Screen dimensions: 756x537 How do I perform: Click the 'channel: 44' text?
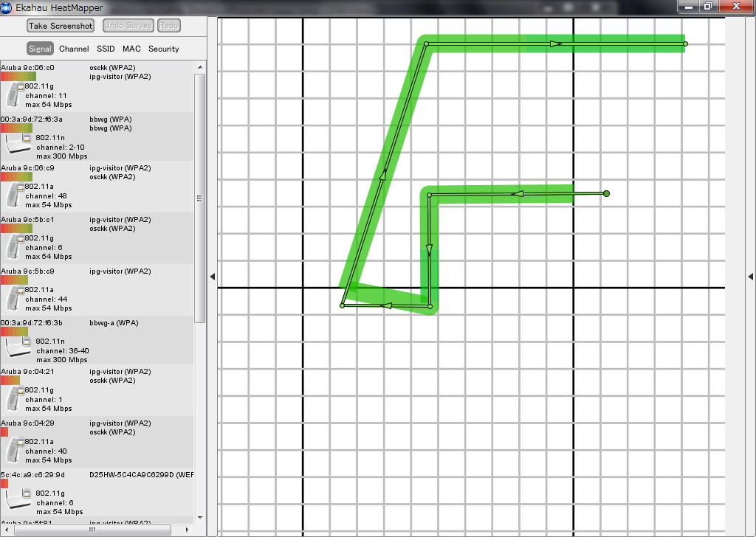click(47, 299)
